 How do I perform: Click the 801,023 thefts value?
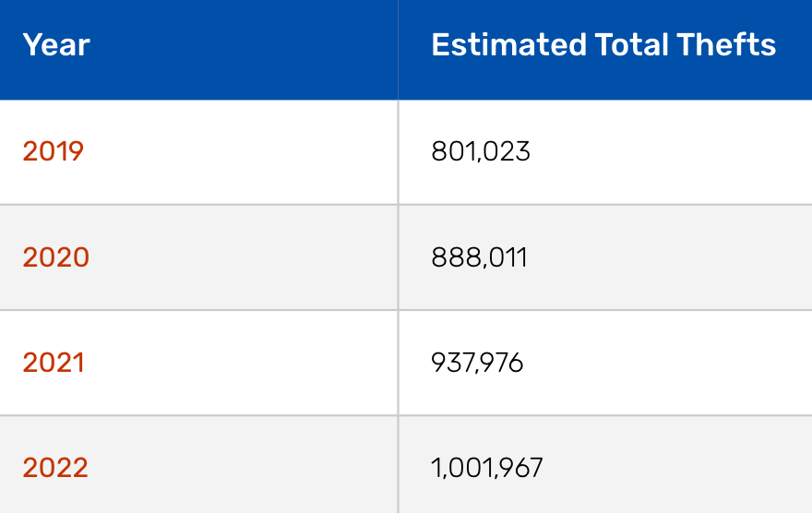(481, 151)
